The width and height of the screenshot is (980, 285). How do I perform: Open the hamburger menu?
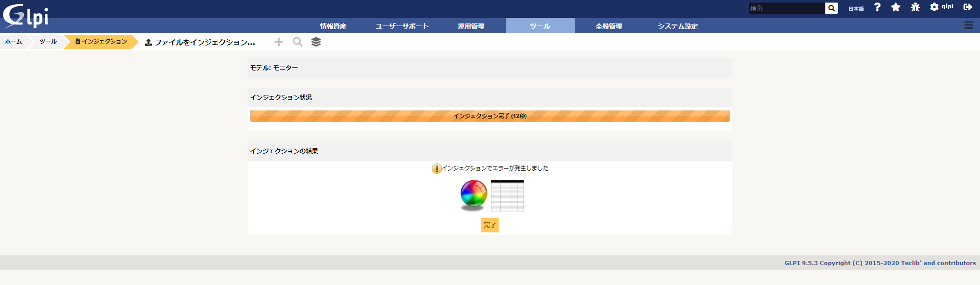968,25
